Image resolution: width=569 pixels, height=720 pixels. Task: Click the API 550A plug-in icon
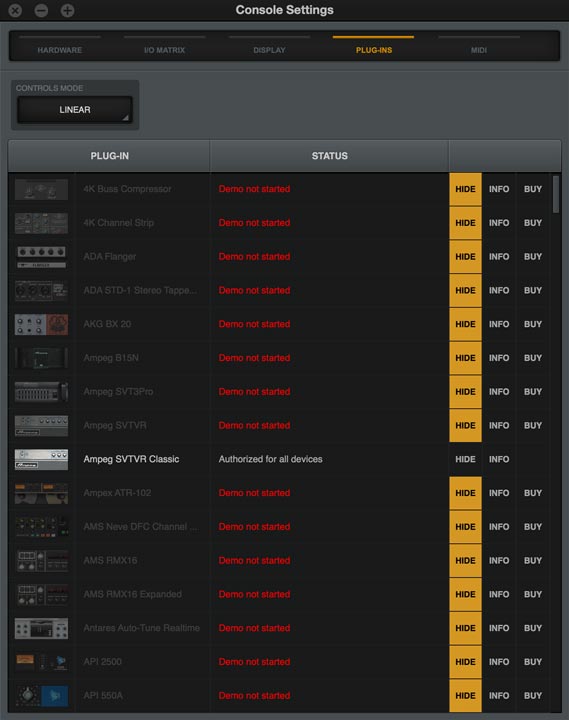click(41, 696)
